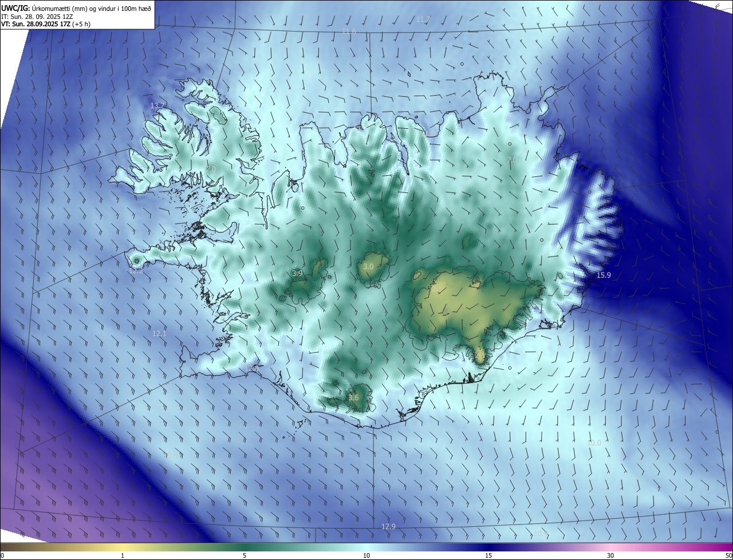
Task: Click the '15' tick on the color scale
Action: (488, 555)
